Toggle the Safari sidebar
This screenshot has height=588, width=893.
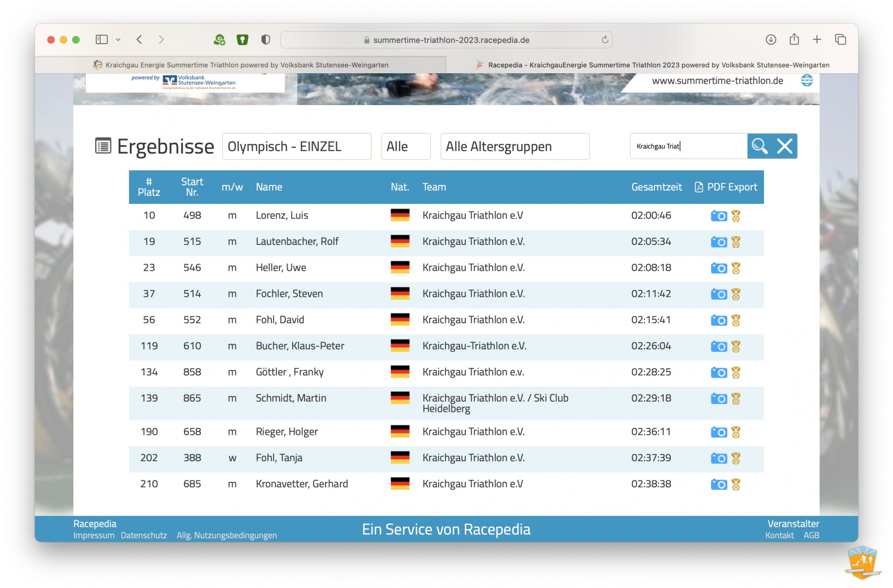pos(102,40)
